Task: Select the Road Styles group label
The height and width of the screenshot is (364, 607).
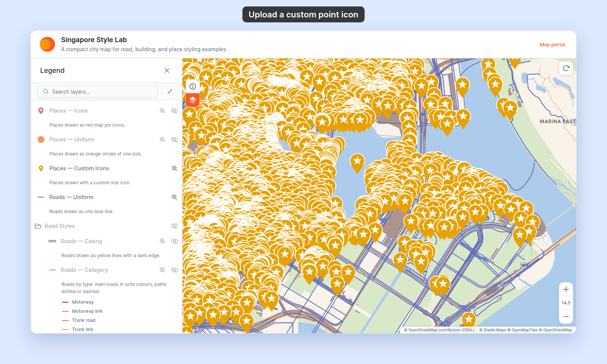Action: click(x=60, y=226)
